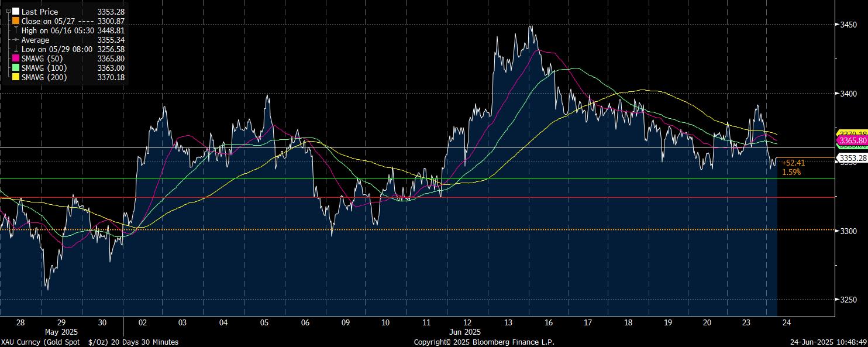Viewport: 868px width, 347px height.
Task: Select the Average marker icon in legend
Action: [16, 40]
